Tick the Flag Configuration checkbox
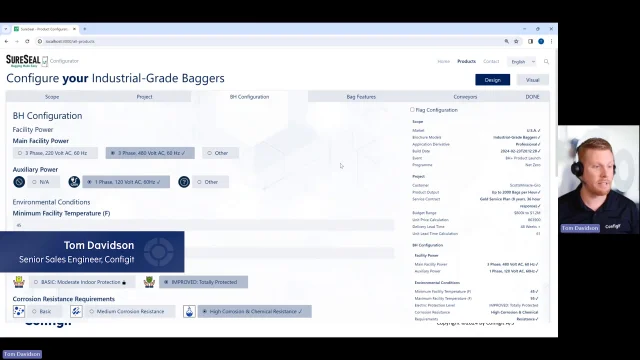640x360 pixels. click(x=412, y=110)
